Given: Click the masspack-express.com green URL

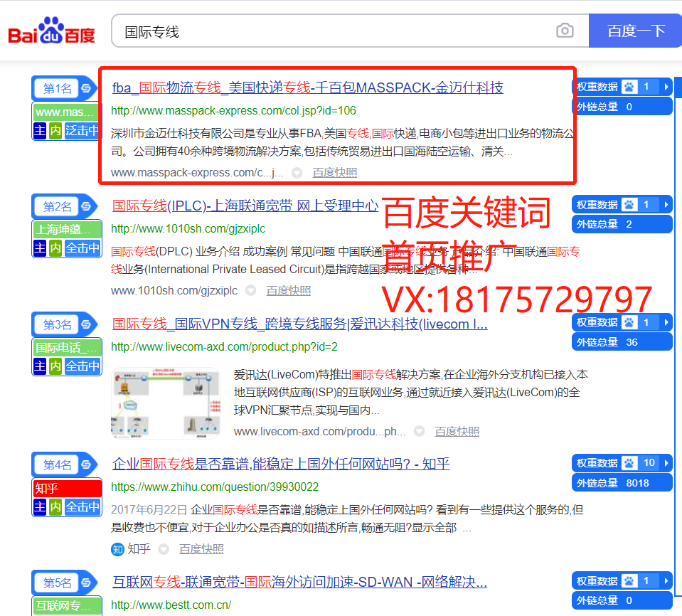Looking at the screenshot, I should (x=233, y=110).
